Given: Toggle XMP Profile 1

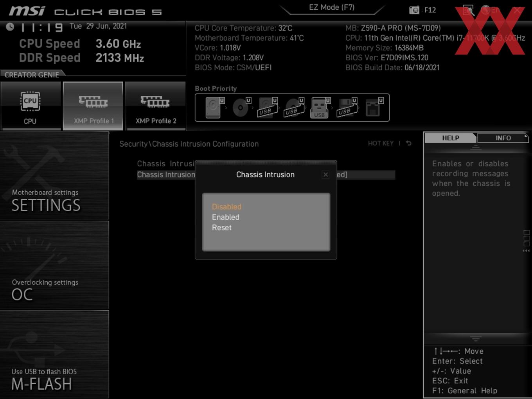Looking at the screenshot, I should click(93, 106).
